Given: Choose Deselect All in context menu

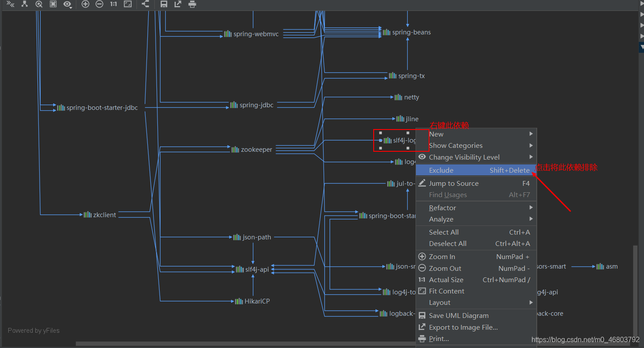Looking at the screenshot, I should coord(476,243).
